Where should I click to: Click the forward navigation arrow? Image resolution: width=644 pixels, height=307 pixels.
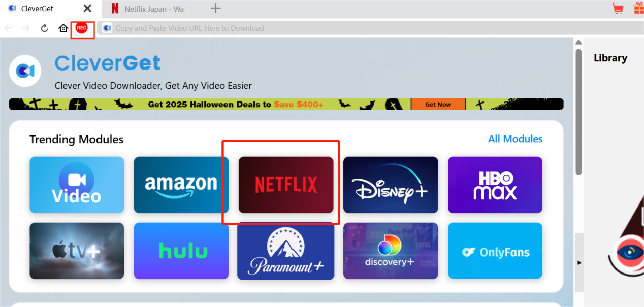[25, 28]
